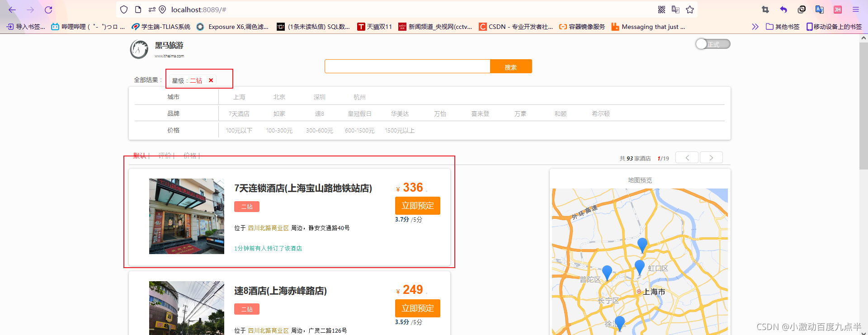Open the browser hamburger menu
The image size is (868, 335).
tap(856, 9)
